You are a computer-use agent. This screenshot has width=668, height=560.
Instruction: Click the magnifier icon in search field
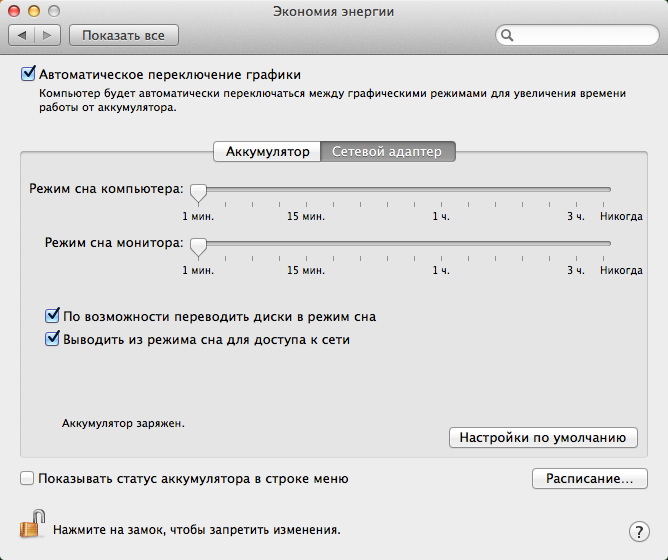[x=508, y=36]
